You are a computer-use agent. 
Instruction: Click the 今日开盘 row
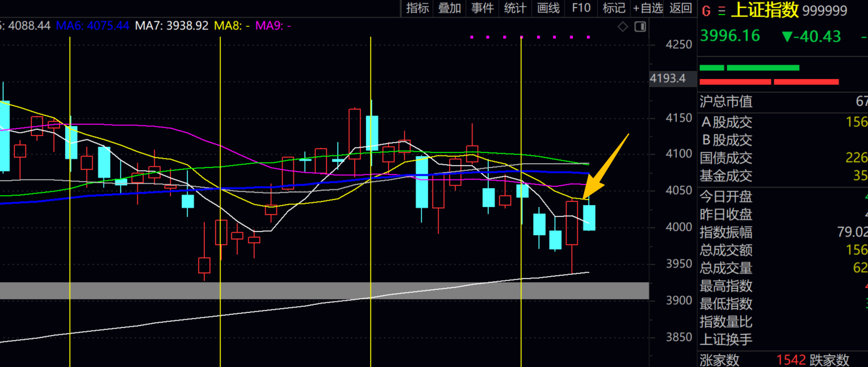pyautogui.click(x=783, y=197)
